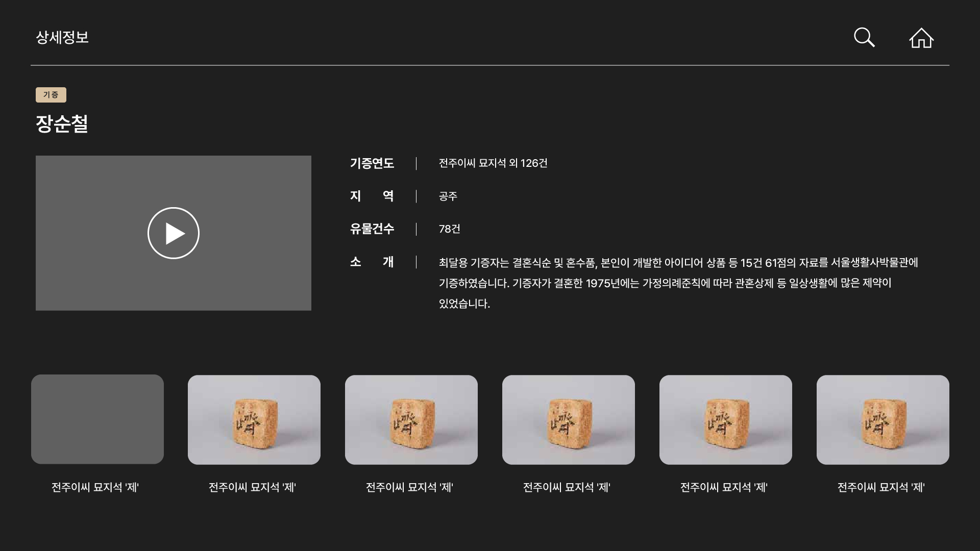Open the fifth 묘지석 thumbnail image
980x551 pixels.
coord(726,419)
